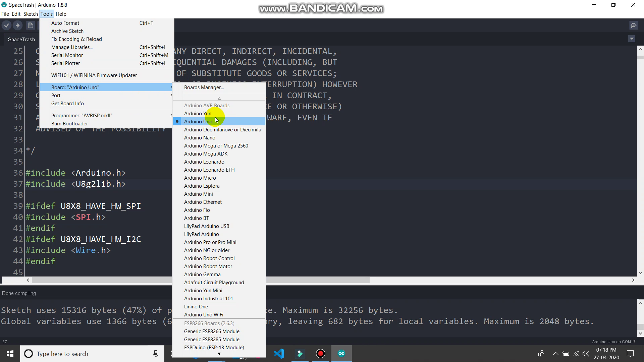
Task: Click the New sketch file icon
Action: point(31,25)
